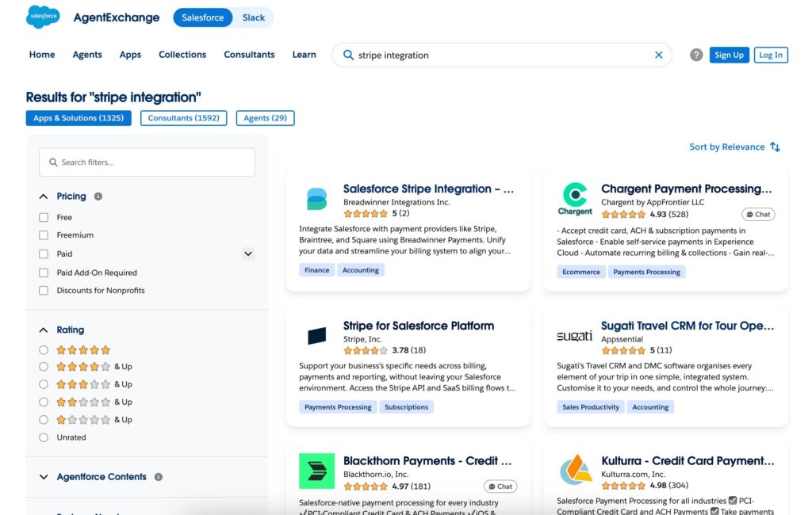812x515 pixels.
Task: Open the Sugati app logo
Action: coord(574,336)
